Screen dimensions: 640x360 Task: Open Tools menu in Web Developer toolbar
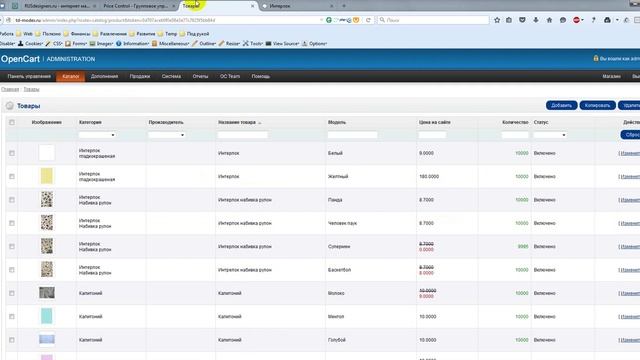(x=253, y=43)
